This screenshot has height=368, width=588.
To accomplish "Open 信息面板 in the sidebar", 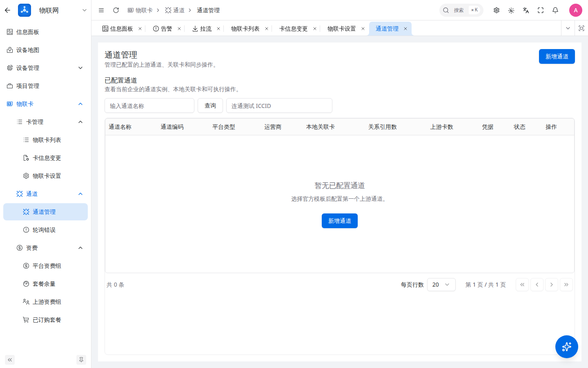I will [45, 32].
